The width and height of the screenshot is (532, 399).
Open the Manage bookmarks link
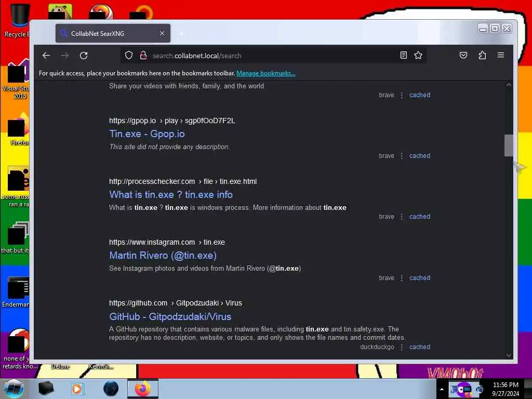265,73
